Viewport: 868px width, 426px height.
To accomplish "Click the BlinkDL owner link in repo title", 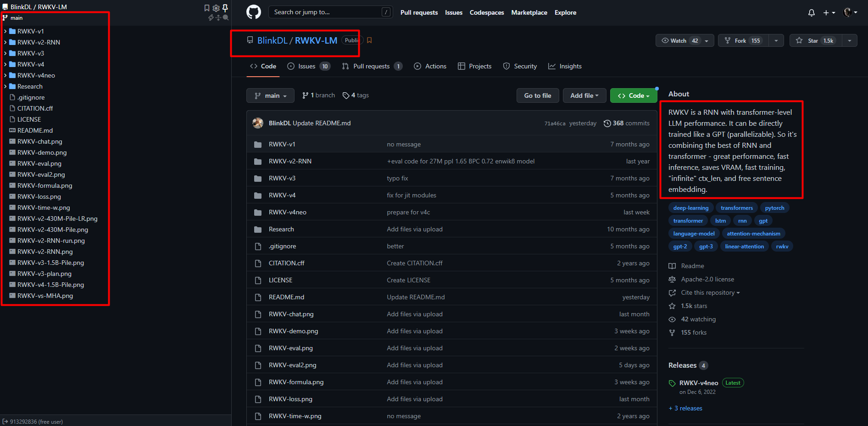I will click(272, 40).
